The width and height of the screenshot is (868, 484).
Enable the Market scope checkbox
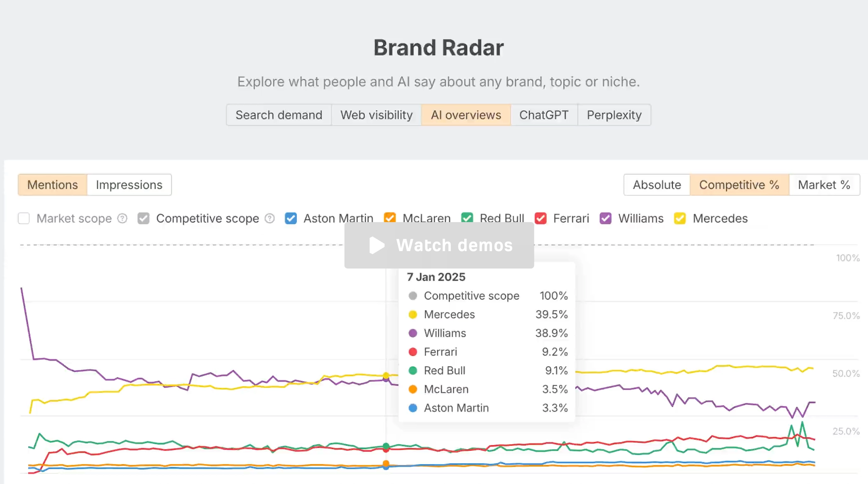(24, 218)
